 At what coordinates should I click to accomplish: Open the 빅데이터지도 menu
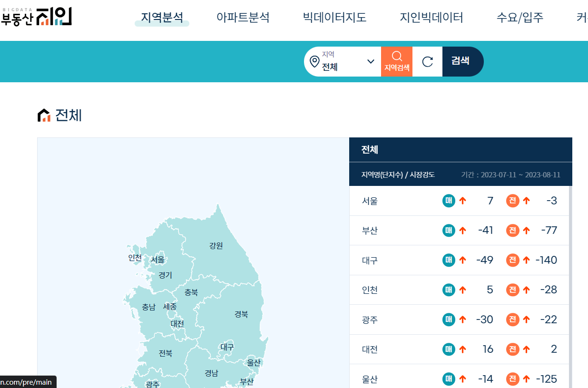(334, 17)
